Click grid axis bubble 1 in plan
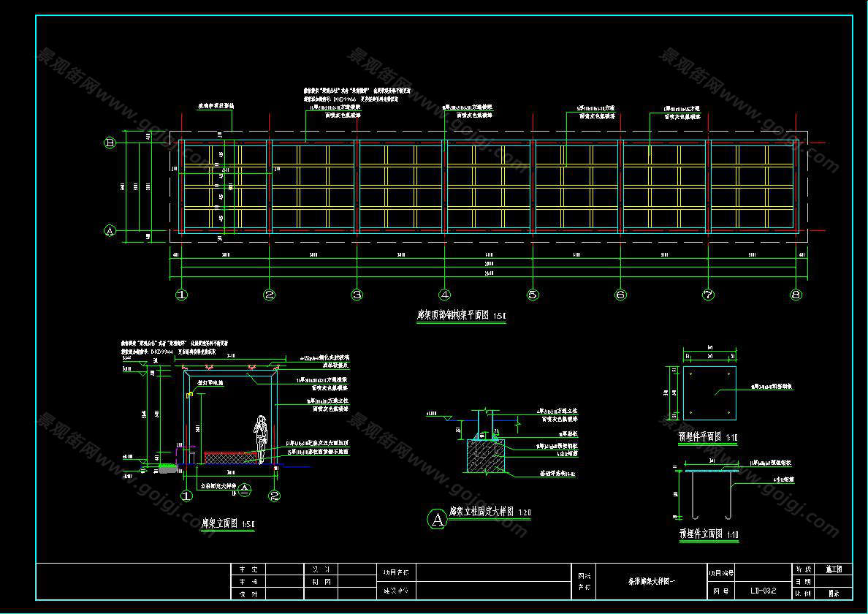 coord(182,295)
